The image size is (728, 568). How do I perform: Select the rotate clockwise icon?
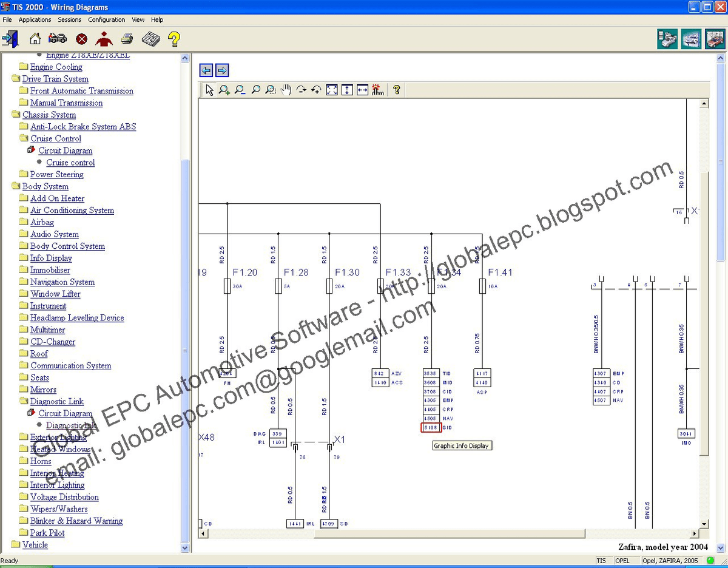point(301,90)
